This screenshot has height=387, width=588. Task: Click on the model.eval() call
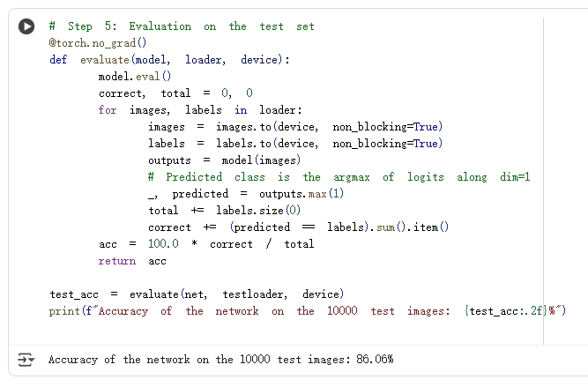pyautogui.click(x=135, y=77)
